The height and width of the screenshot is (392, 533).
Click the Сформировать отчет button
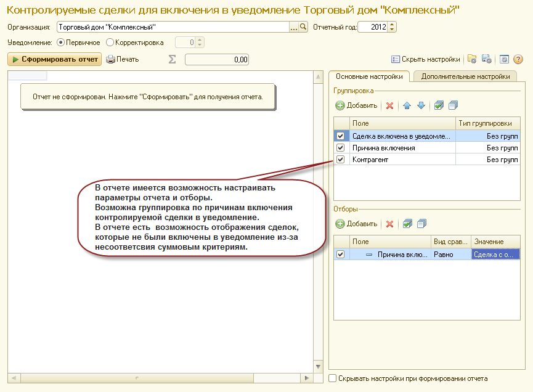(54, 59)
